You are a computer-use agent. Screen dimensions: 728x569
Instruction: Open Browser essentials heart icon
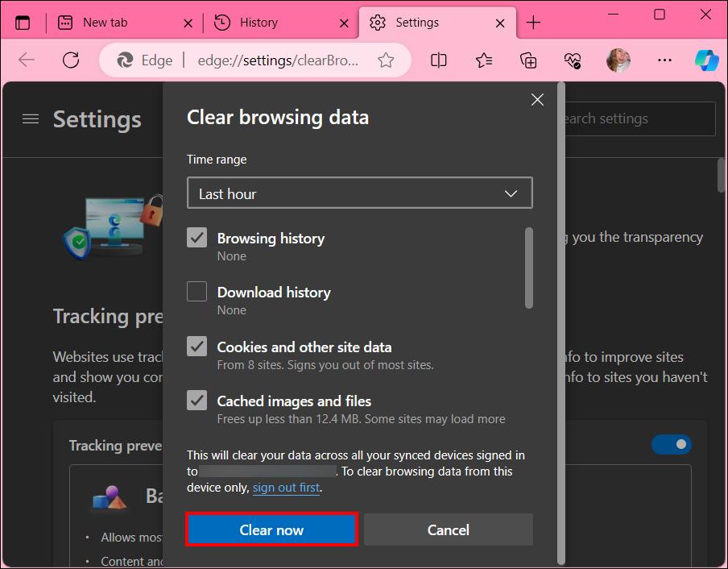[x=573, y=60]
